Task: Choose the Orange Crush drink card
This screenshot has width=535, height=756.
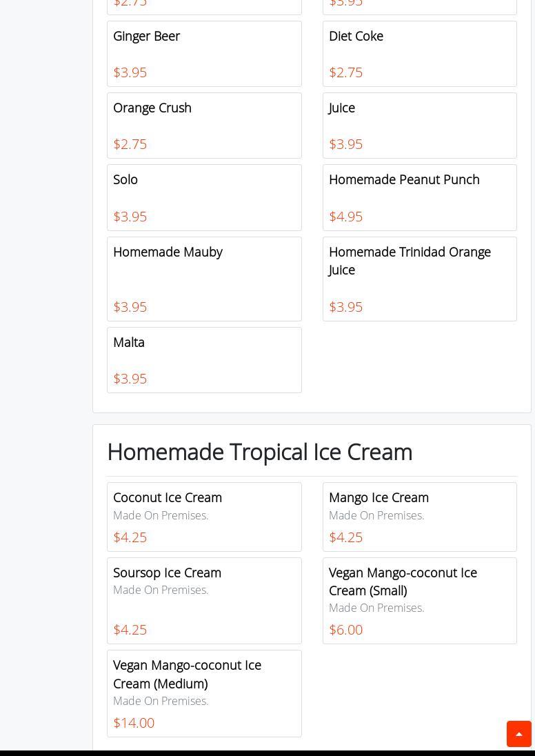Action: (x=204, y=126)
